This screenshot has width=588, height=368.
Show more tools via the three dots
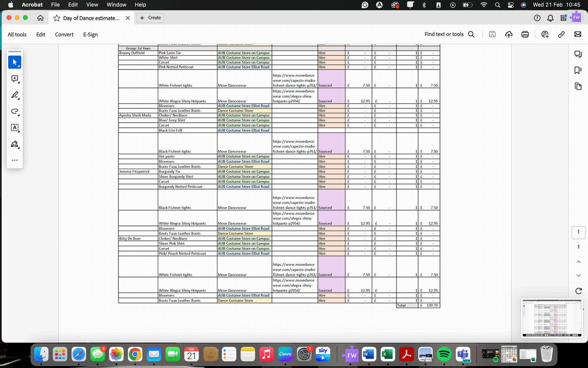tap(15, 160)
